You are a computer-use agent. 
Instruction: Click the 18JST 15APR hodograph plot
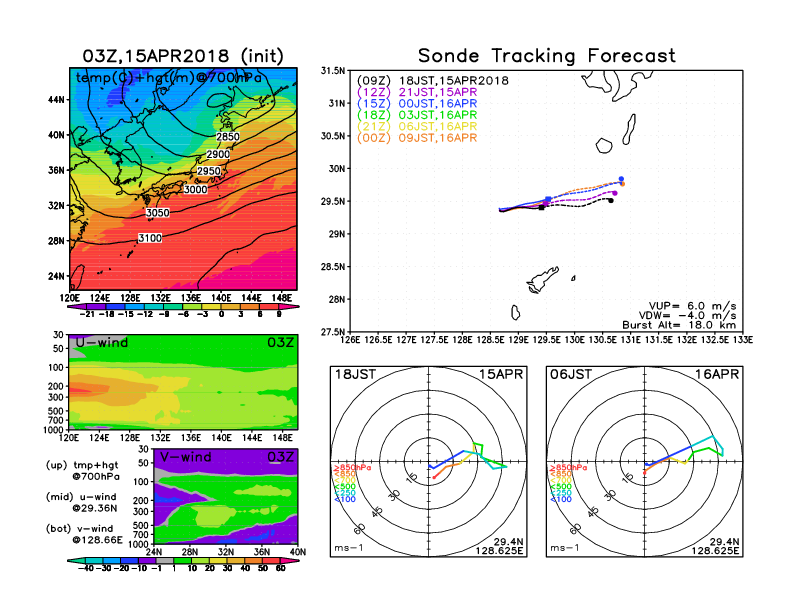click(430, 462)
